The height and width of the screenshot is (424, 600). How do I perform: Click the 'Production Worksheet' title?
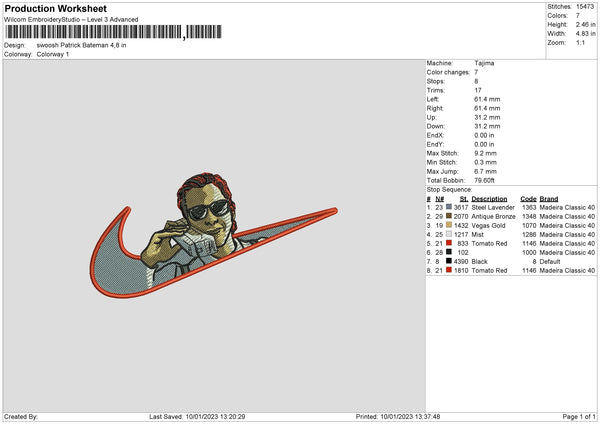[x=56, y=8]
